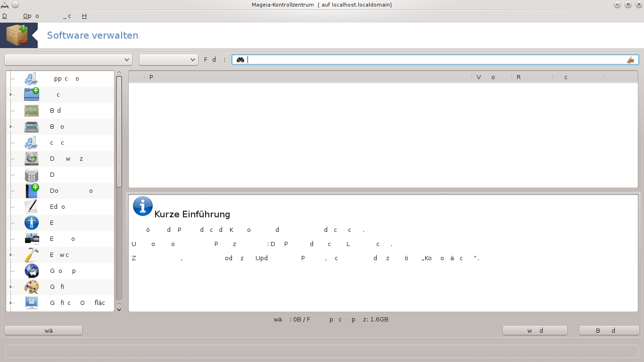644x362 pixels.
Task: Open the Hilfe menu
Action: 84,16
